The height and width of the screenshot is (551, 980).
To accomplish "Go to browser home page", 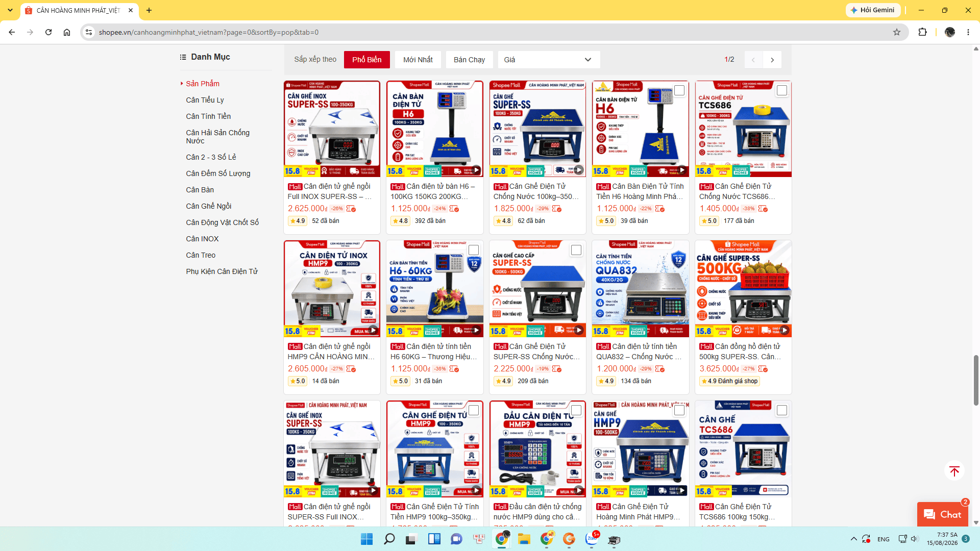I will point(67,32).
